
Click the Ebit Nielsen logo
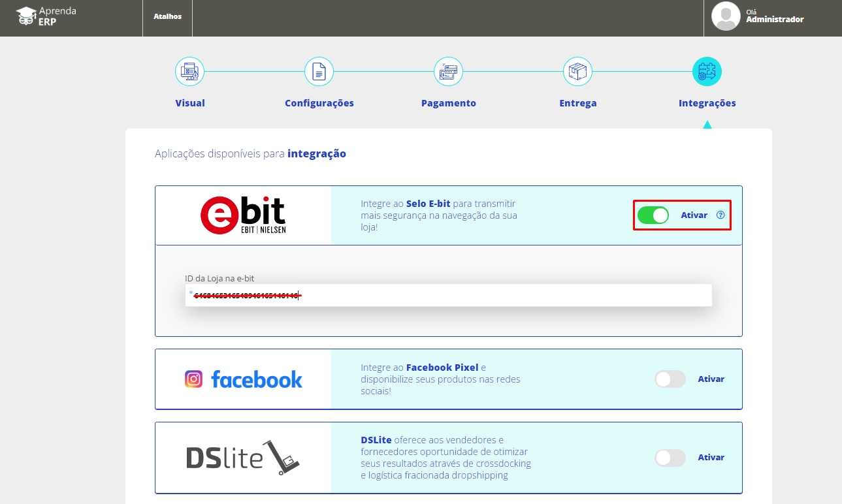(x=243, y=215)
